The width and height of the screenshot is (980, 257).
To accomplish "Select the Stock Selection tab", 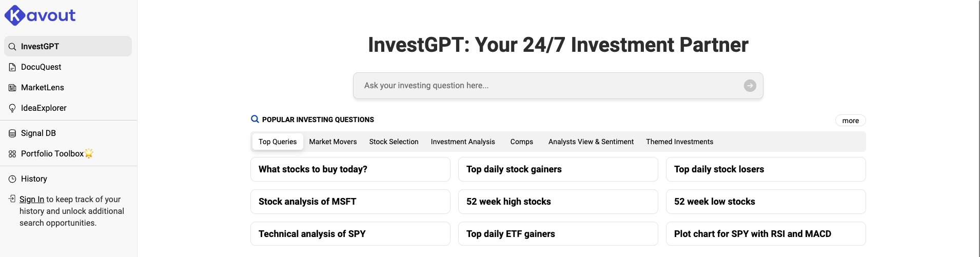I will (x=394, y=142).
